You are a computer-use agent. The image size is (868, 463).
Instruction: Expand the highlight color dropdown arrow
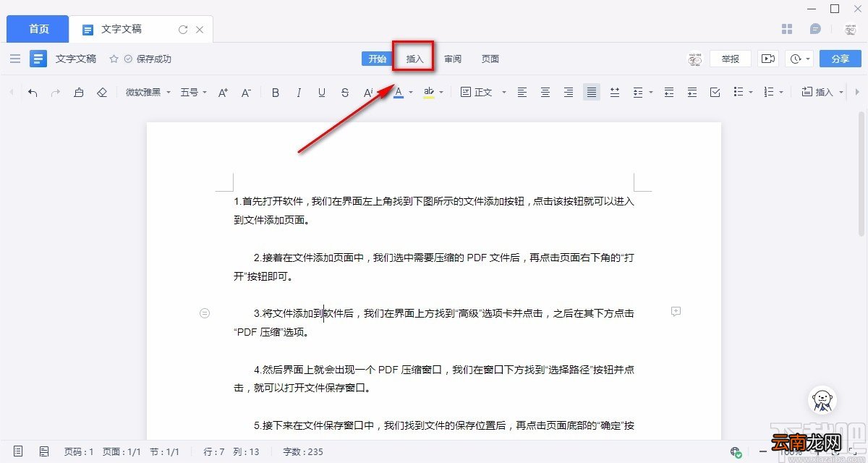[x=441, y=92]
